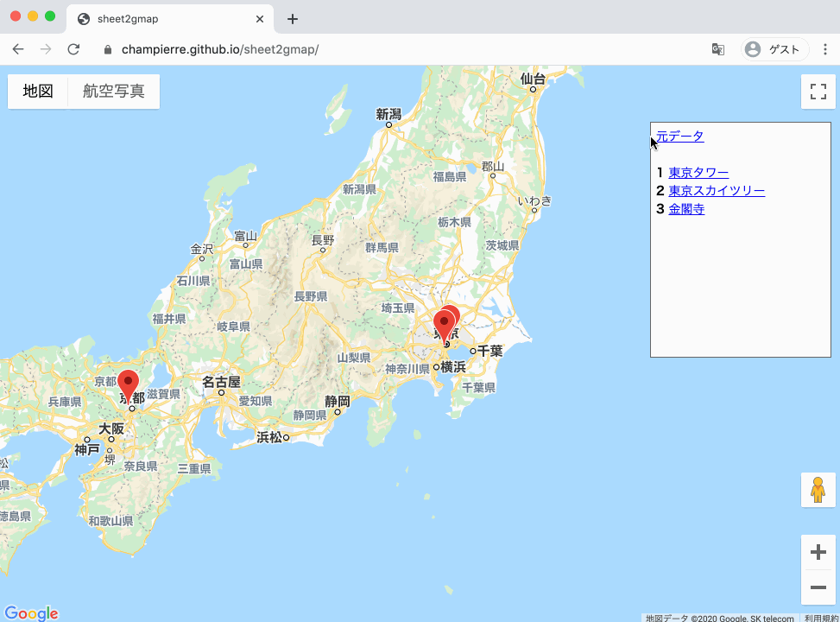The width and height of the screenshot is (840, 622).
Task: Open the 元データ source data link
Action: coord(679,136)
